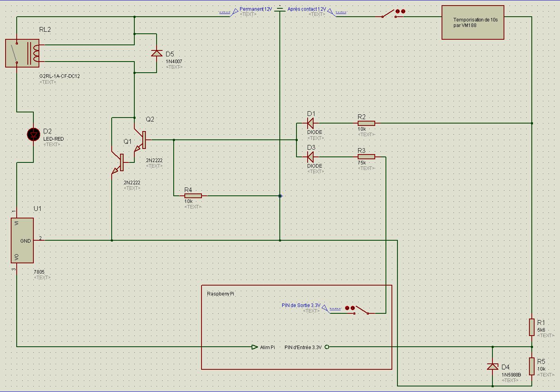This screenshot has width=560, height=392.
Task: Click the Permanent 12V label text
Action: click(256, 9)
